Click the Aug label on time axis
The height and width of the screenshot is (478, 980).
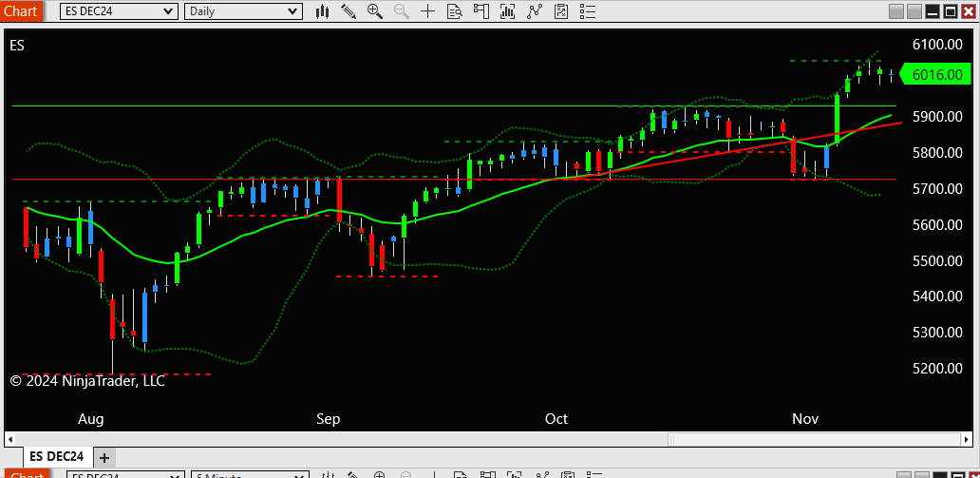pos(90,419)
